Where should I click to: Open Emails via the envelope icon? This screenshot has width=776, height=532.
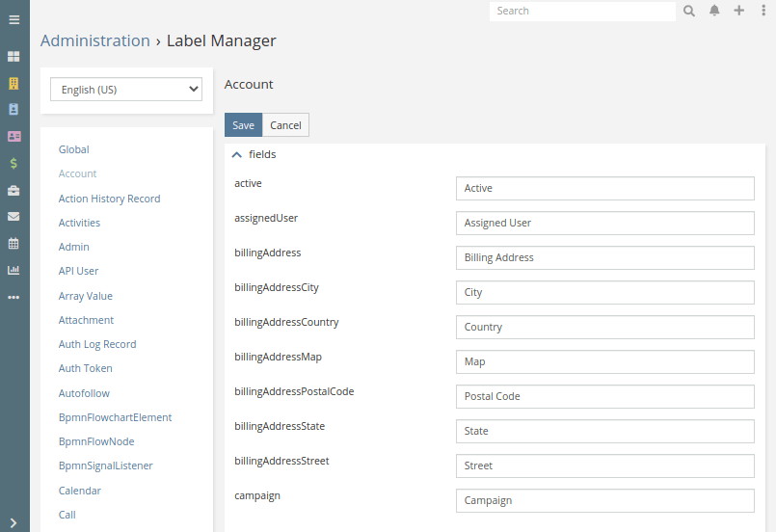coord(13,217)
